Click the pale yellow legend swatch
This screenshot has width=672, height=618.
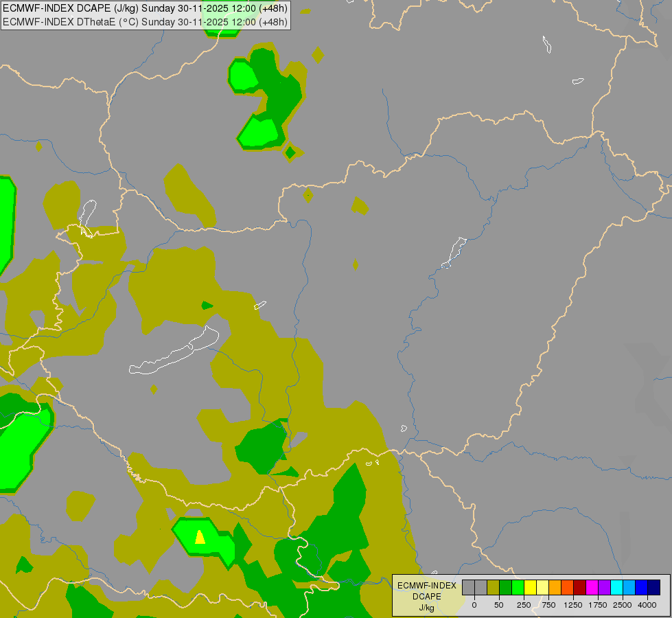(x=542, y=587)
